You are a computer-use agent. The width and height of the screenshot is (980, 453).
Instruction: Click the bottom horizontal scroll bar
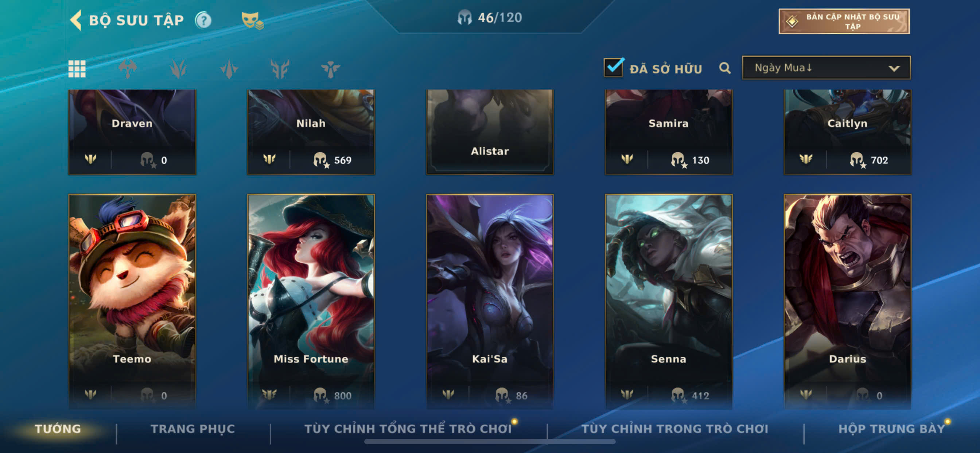[x=490, y=442]
